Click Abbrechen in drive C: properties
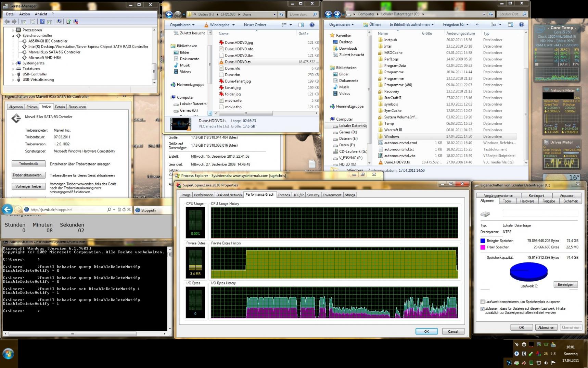 point(546,327)
